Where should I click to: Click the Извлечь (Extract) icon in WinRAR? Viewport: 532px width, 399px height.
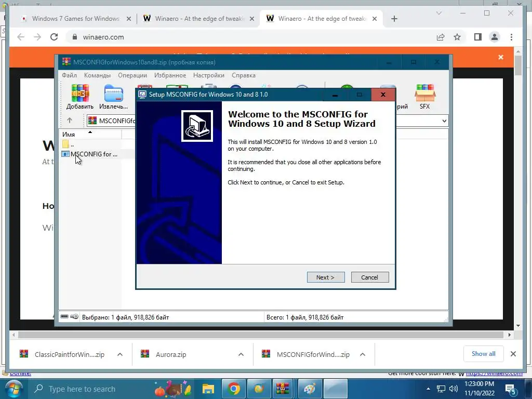tap(113, 97)
